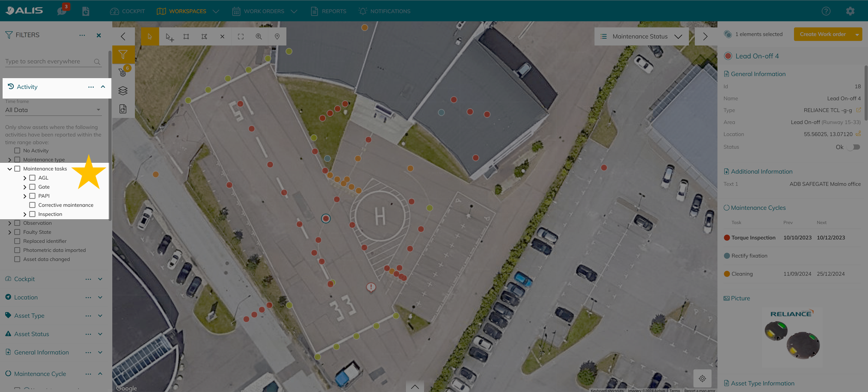The width and height of the screenshot is (868, 392).
Task: Click the zoom magnifier tool in map toolbar
Action: click(x=259, y=36)
